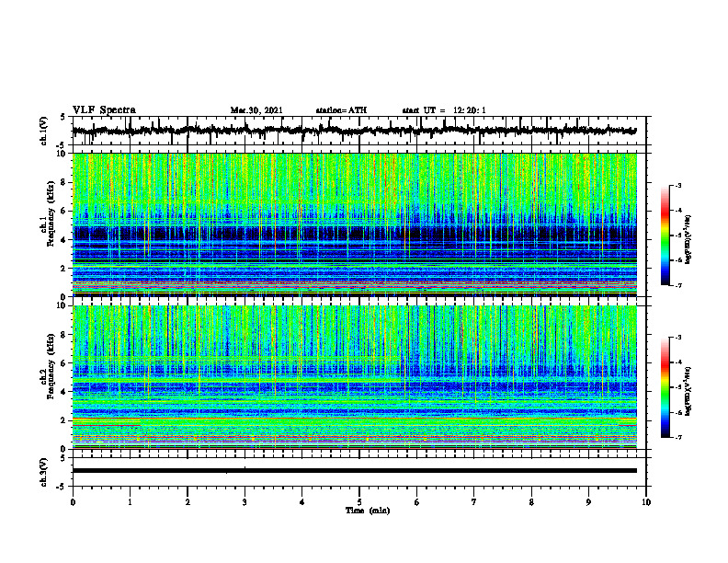Screen dimensions: 728x563
Task: Click tick label "1" on the time axis
Action: click(x=130, y=502)
